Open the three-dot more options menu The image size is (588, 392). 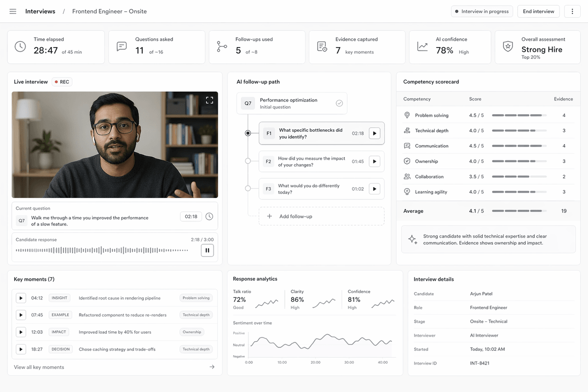[x=572, y=11]
